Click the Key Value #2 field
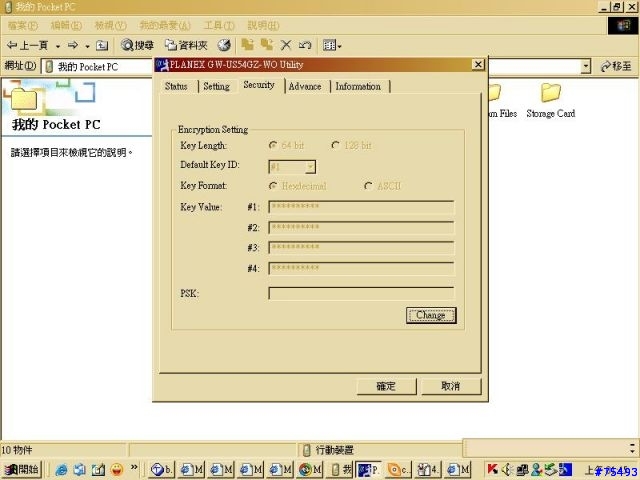The image size is (640, 480). click(x=361, y=227)
